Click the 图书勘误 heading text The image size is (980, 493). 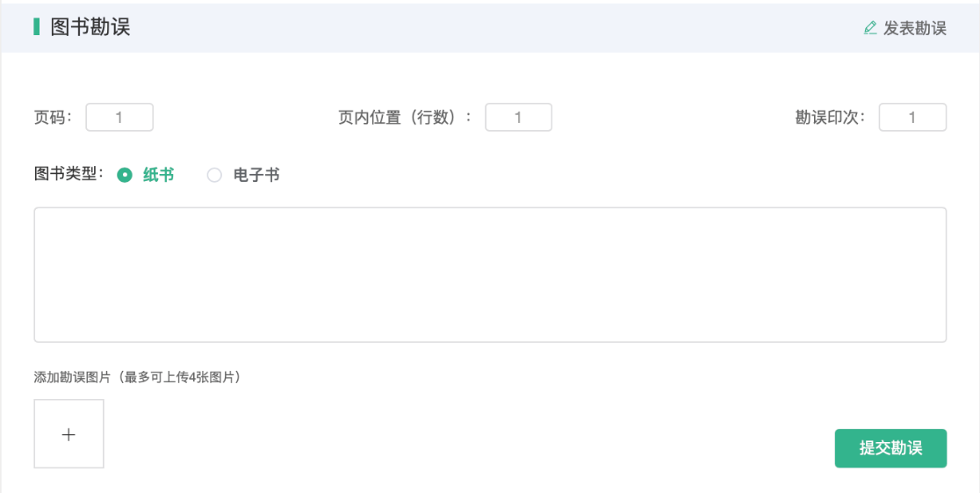pos(90,26)
